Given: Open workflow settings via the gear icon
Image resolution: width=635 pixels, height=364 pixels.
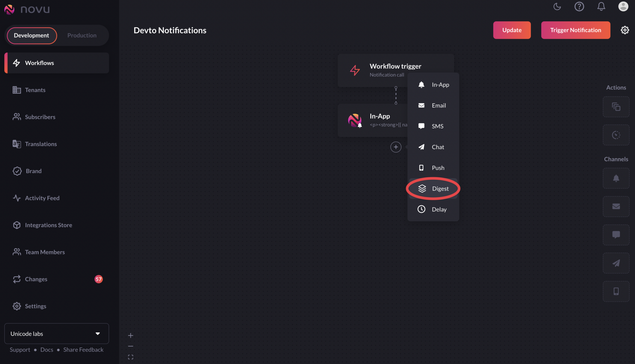Looking at the screenshot, I should [625, 30].
